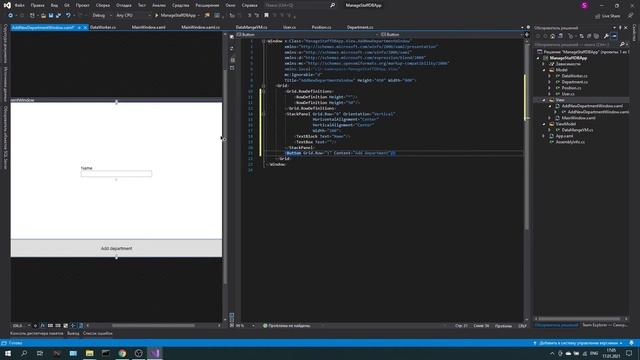
Task: Open the Project menu
Action: coord(82,5)
